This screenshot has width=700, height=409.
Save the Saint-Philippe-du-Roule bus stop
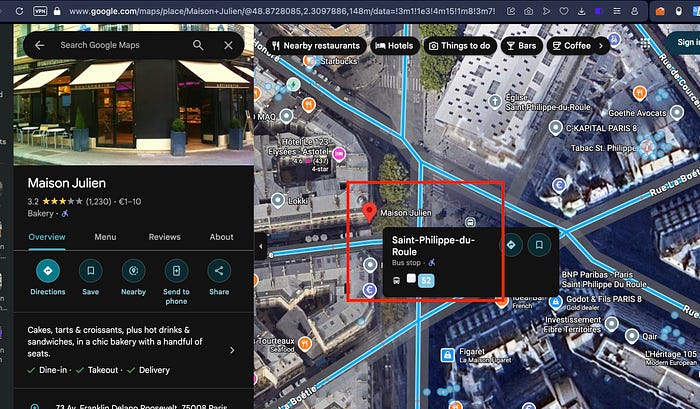539,245
